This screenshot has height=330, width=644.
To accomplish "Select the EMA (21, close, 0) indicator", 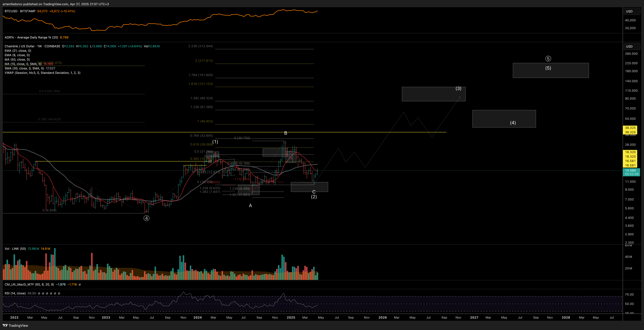I will (x=18, y=51).
